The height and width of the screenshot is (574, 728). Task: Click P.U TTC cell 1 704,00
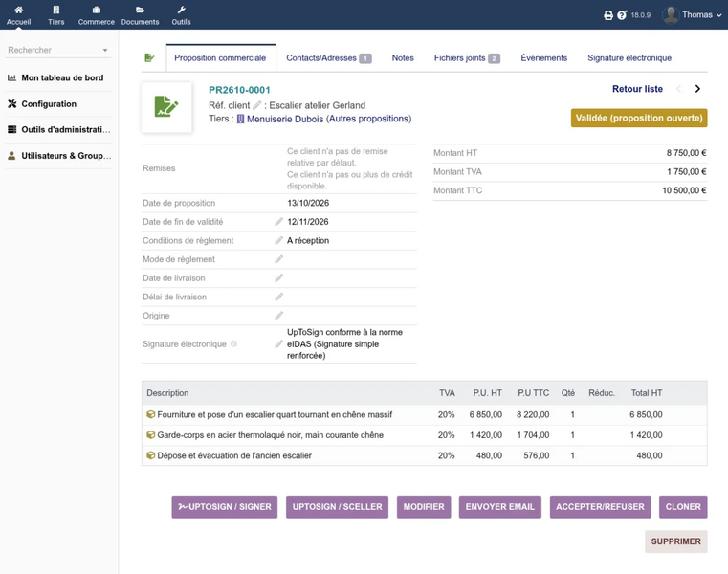[x=533, y=435]
